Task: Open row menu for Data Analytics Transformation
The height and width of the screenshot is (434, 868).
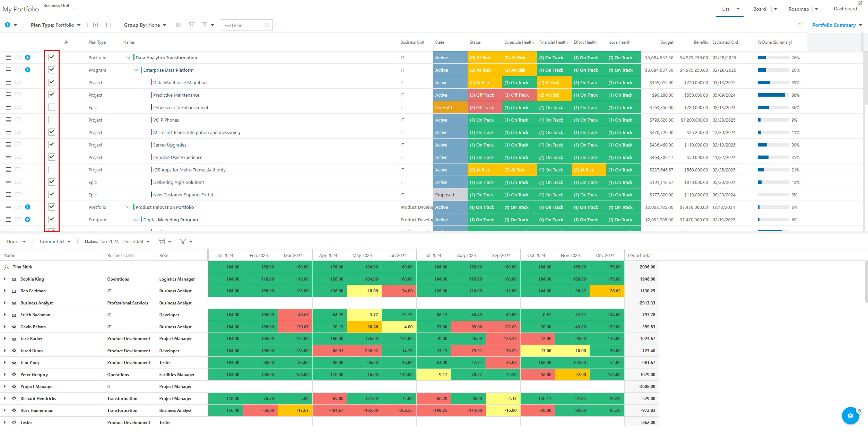Action: [x=8, y=57]
